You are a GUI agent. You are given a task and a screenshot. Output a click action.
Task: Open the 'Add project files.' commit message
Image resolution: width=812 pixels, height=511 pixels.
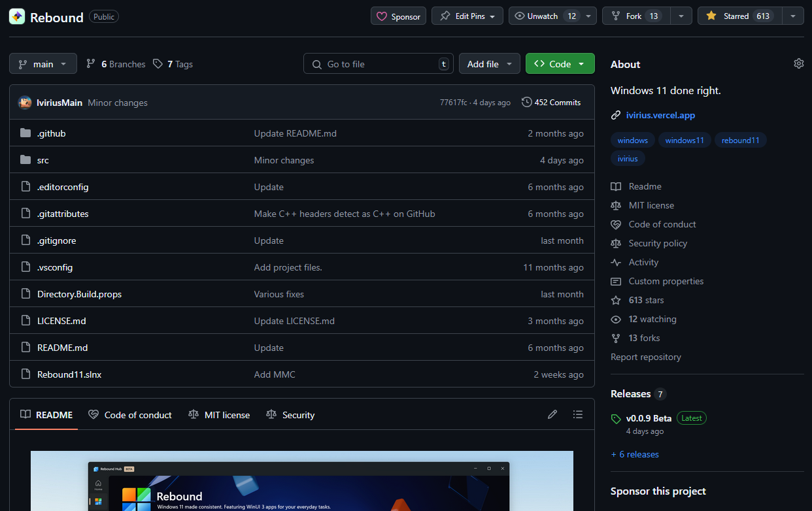(288, 267)
